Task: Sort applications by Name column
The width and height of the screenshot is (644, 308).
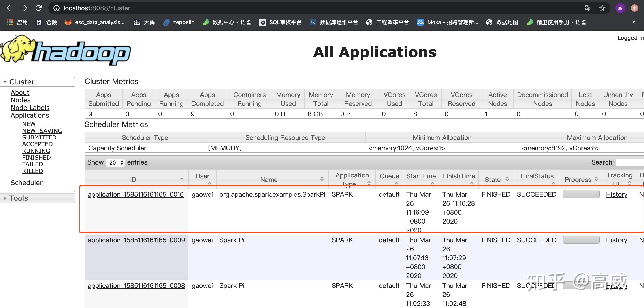Action: [272, 179]
